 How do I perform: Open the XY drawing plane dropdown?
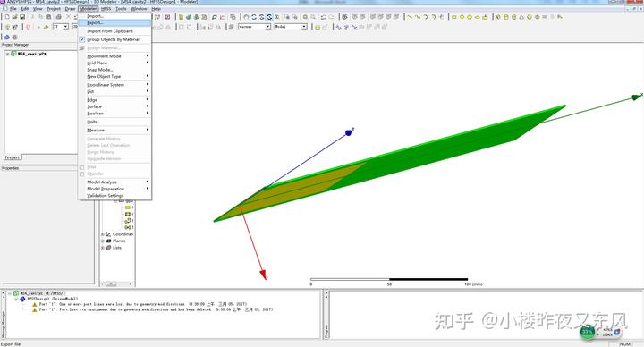pyautogui.click(x=65, y=26)
